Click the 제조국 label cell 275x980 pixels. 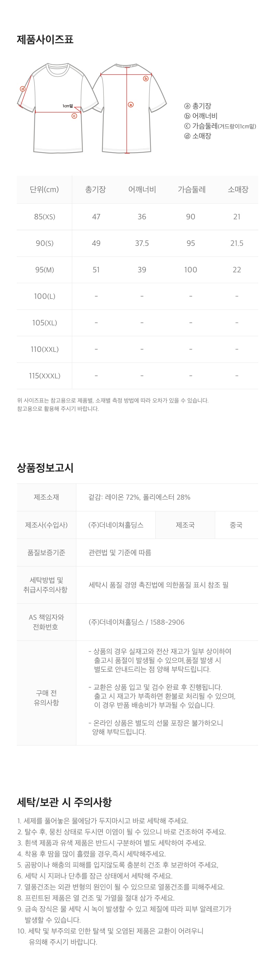pos(185,525)
